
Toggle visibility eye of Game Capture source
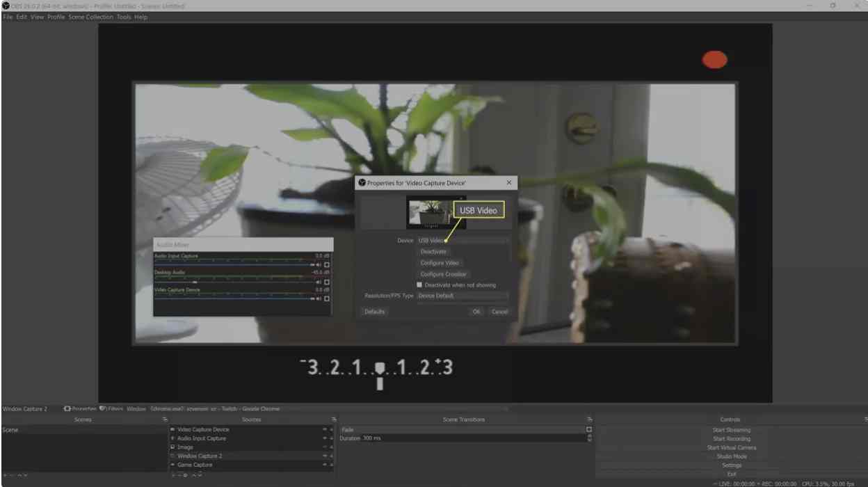tap(324, 465)
